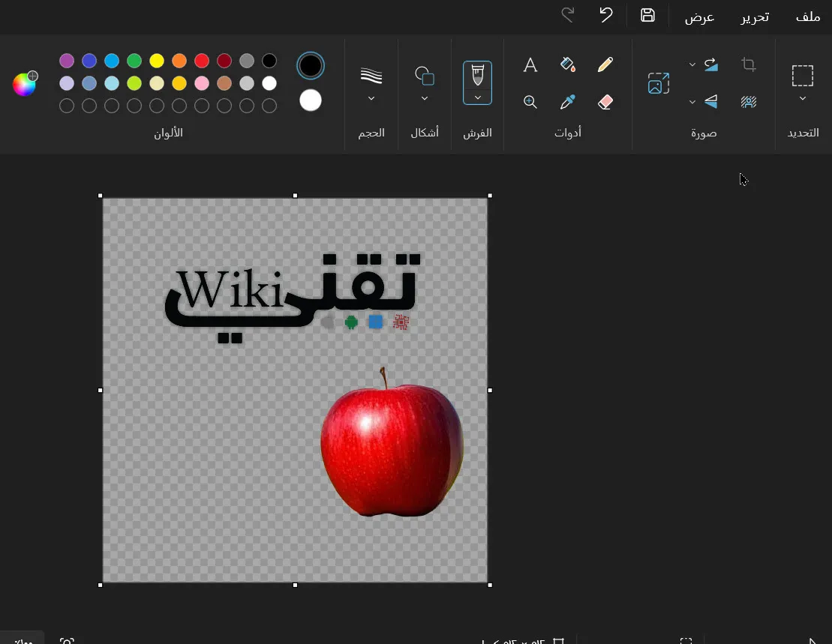The height and width of the screenshot is (644, 832).
Task: Click the Crop tool icon
Action: [749, 64]
